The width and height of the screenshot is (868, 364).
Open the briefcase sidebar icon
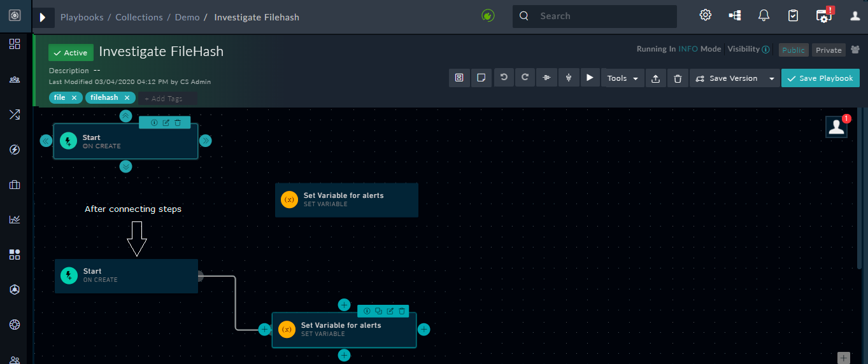tap(14, 185)
